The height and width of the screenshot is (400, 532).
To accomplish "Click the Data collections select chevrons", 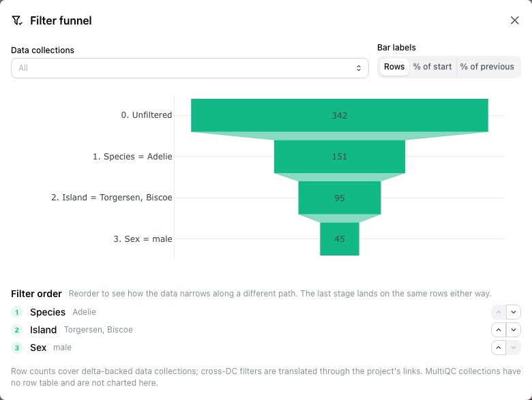I will pos(359,68).
